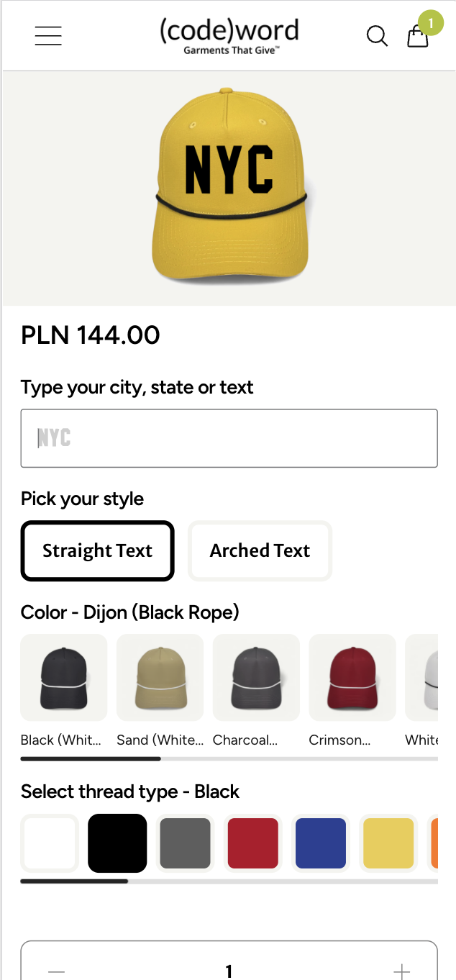Decrease quantity using minus icon

(x=55, y=970)
